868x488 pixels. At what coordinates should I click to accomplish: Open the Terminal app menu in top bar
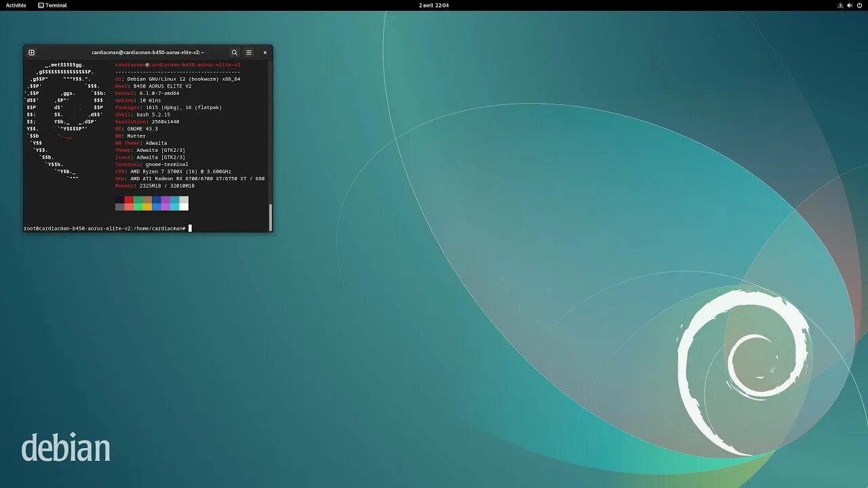[x=52, y=5]
